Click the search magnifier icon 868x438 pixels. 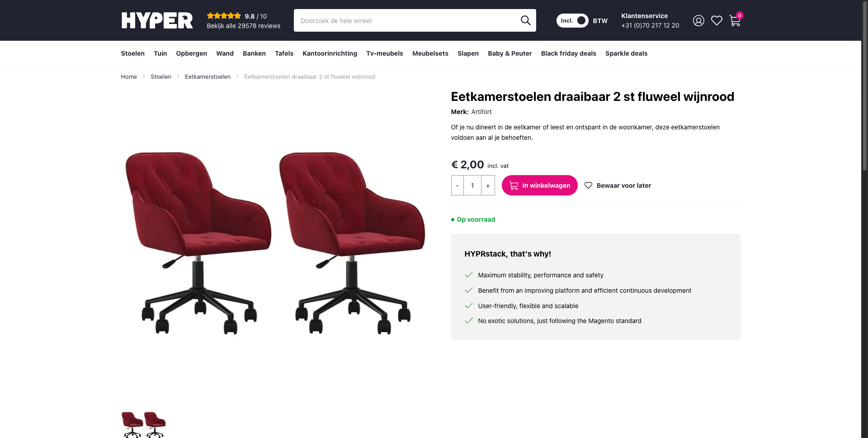click(x=525, y=20)
